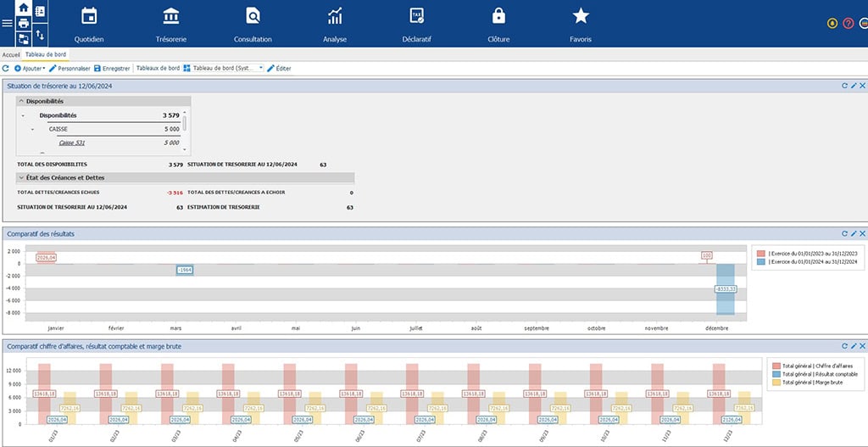Viewport: 868px width, 447px height.
Task: Edit the Comparatif chiffre d'affaires panel
Action: (854, 346)
